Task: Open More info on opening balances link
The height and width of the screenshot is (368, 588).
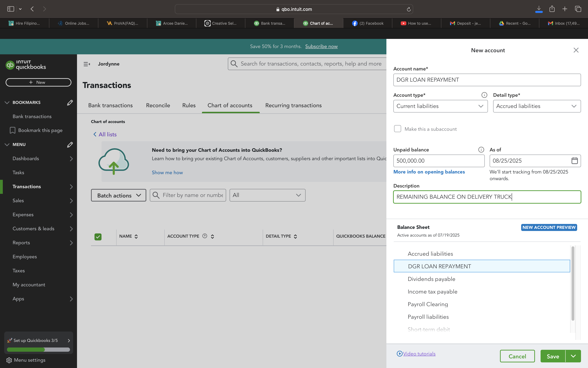Action: [x=429, y=172]
